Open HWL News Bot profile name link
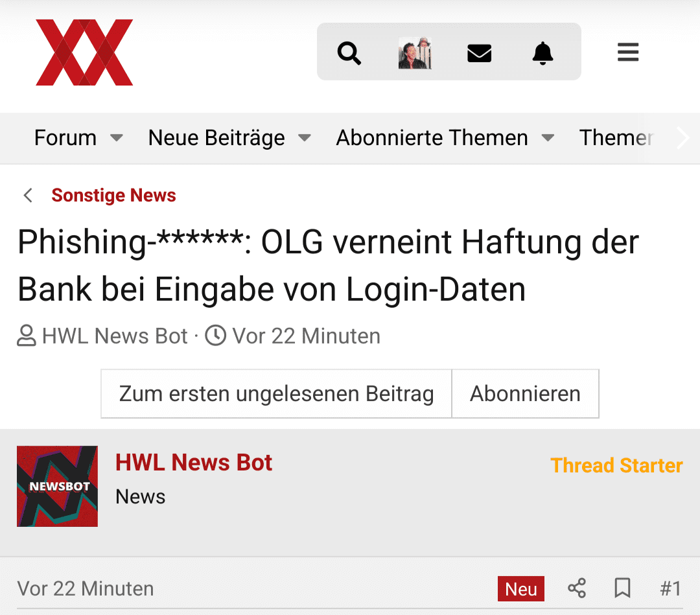Viewport: 700px width, 615px height. point(194,462)
